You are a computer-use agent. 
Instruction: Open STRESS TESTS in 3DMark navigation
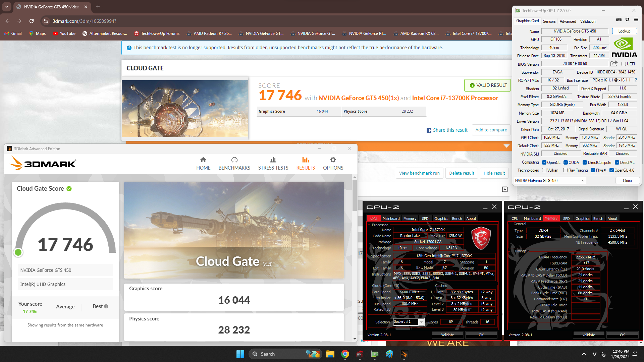[x=273, y=164]
